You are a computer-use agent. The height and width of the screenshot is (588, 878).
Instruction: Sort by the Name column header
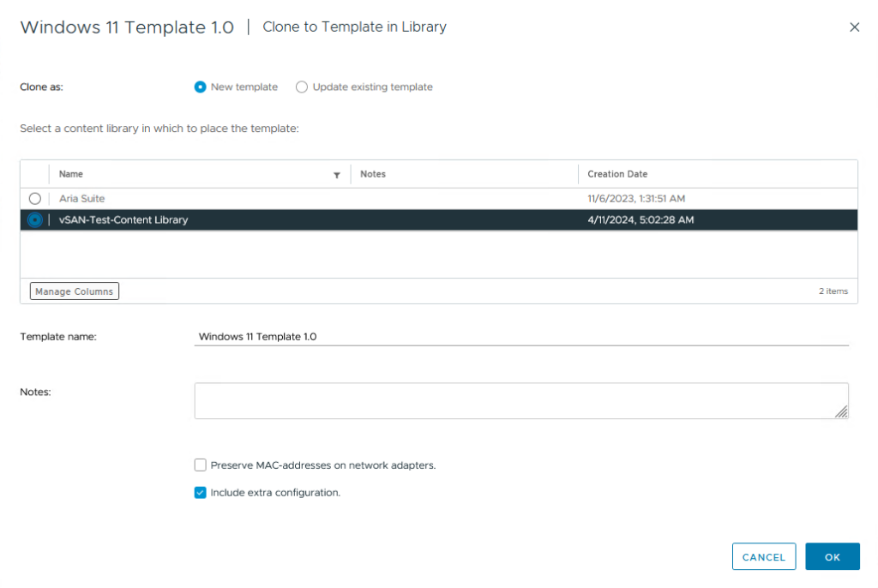[x=71, y=174]
